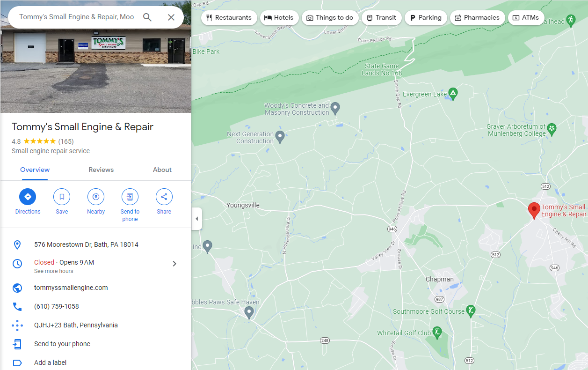Image resolution: width=588 pixels, height=370 pixels.
Task: Copy address 576 Moorestown Dr
Action: [x=86, y=244]
